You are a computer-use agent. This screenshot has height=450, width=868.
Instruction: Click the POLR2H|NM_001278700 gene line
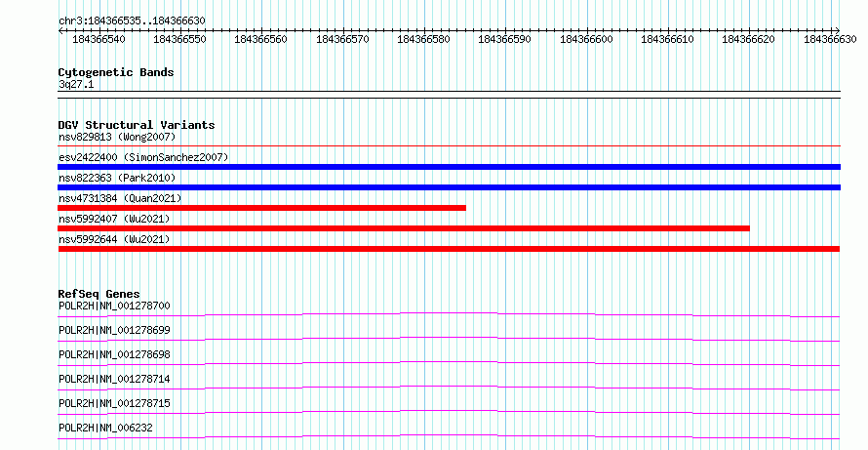coord(449,315)
